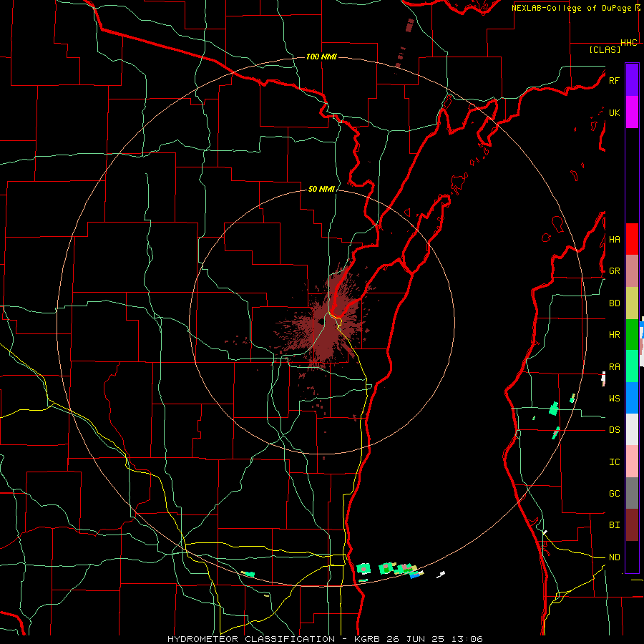Click the BD legend label
This screenshot has width=644, height=644.
pos(614,303)
